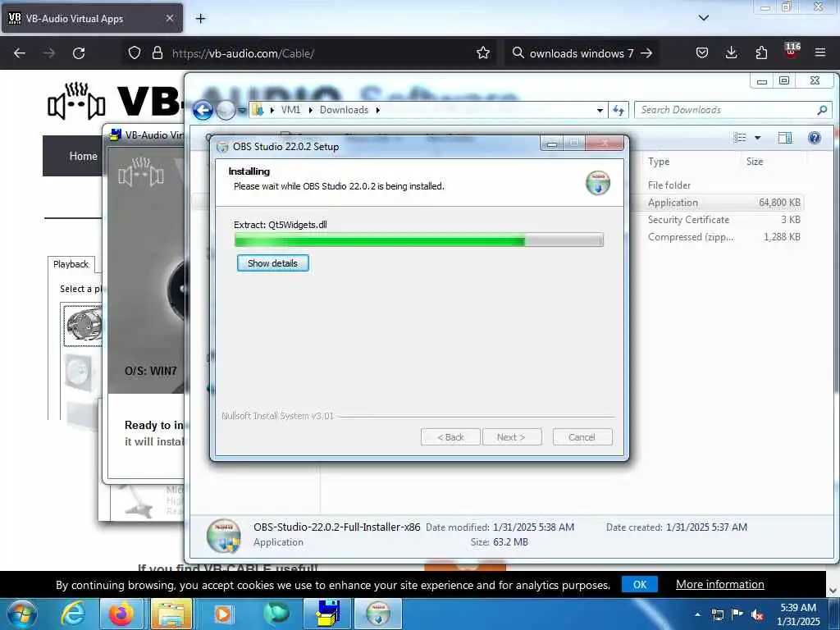Click Explorer help question mark icon
This screenshot has width=840, height=630.
(815, 138)
